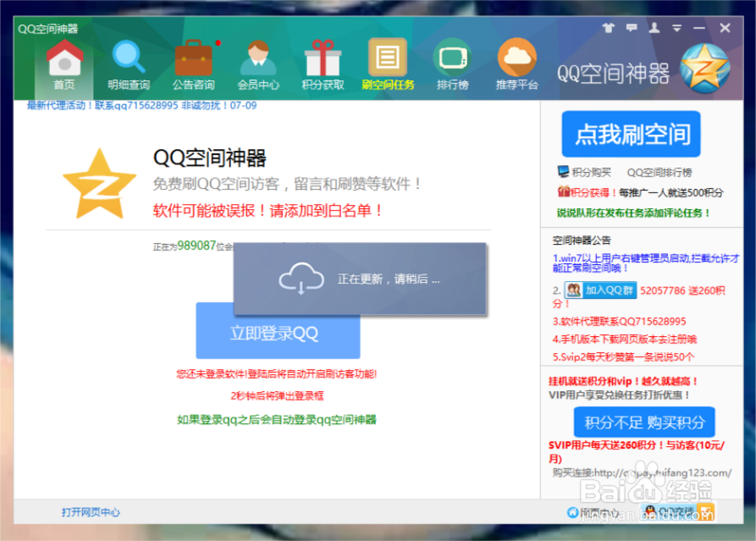
Task: Open 推荐平台 cloud icon
Action: coord(517,65)
